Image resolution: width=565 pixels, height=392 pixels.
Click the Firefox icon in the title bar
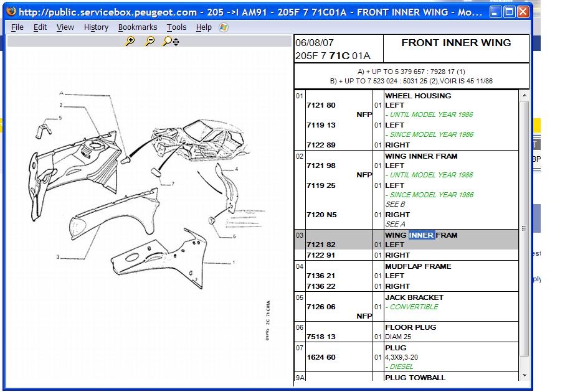click(x=12, y=12)
